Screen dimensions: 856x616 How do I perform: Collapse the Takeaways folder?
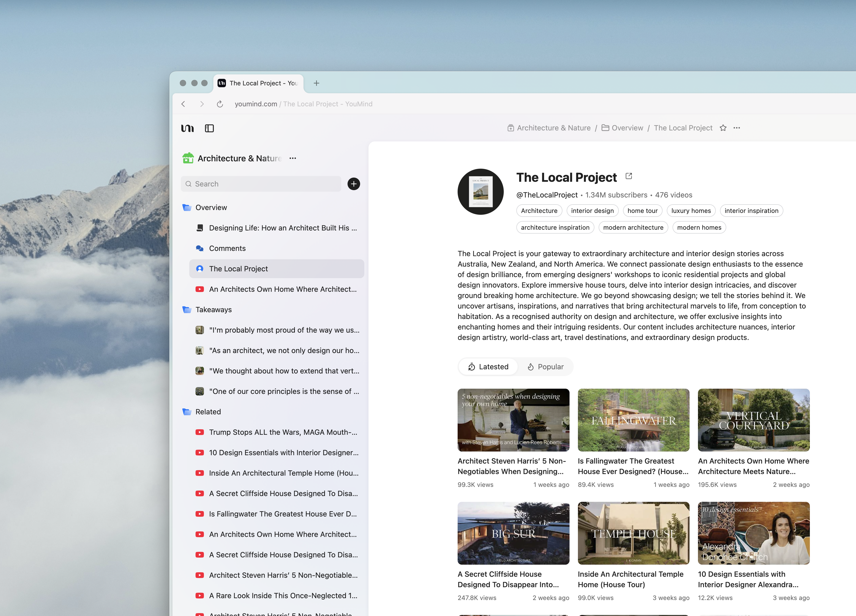coord(187,310)
